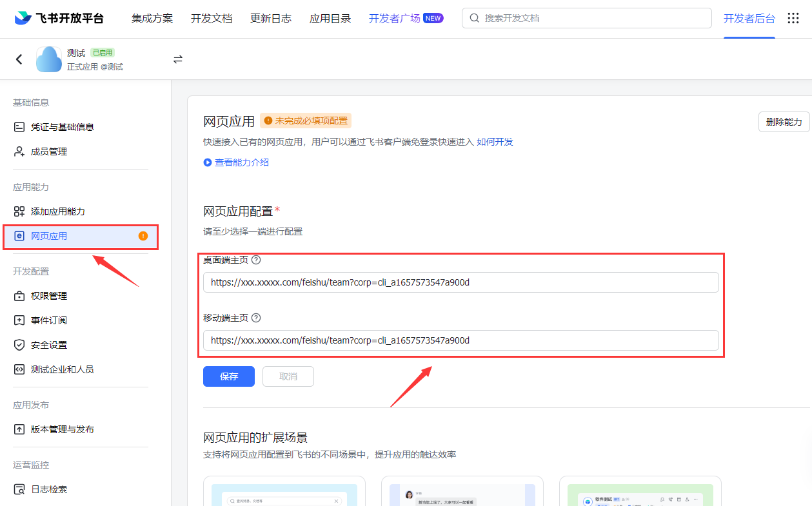This screenshot has width=812, height=506.
Task: Click help icon next to 移动端主页
Action: click(x=256, y=318)
